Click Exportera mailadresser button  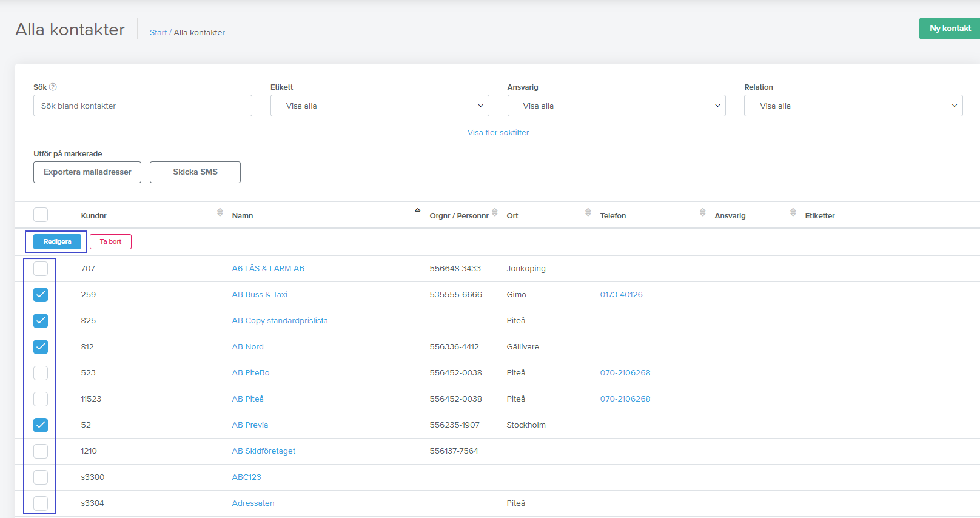tap(87, 172)
